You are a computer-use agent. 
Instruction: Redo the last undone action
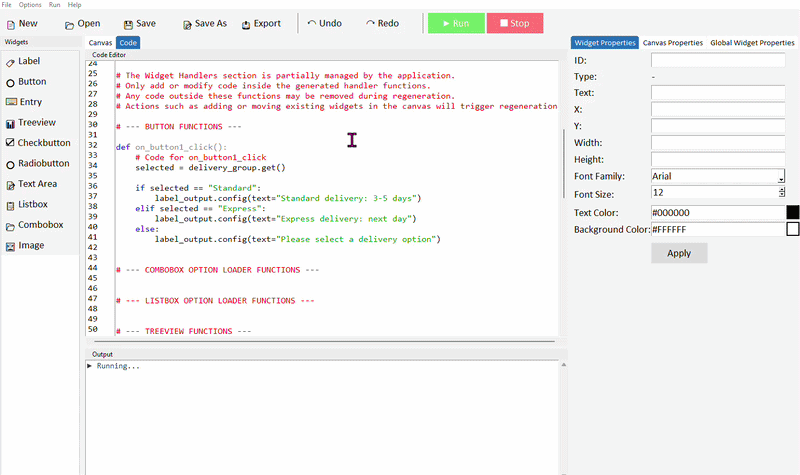tap(371, 23)
